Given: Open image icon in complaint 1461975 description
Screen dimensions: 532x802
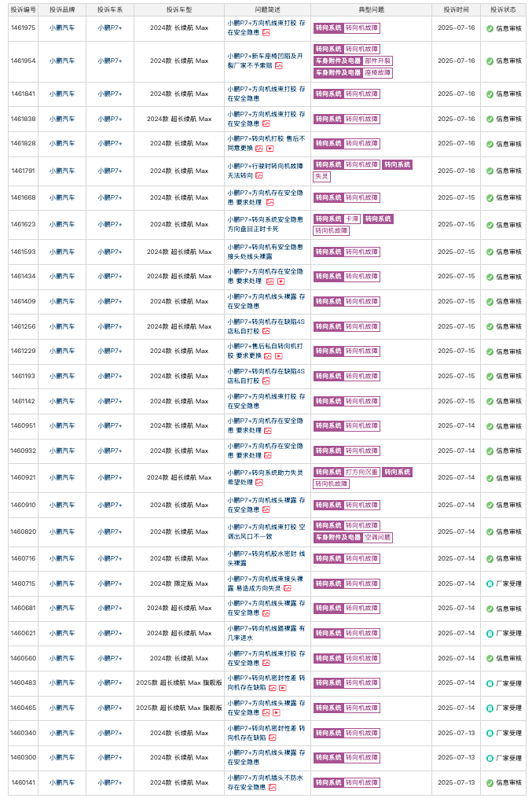Looking at the screenshot, I should click(266, 33).
